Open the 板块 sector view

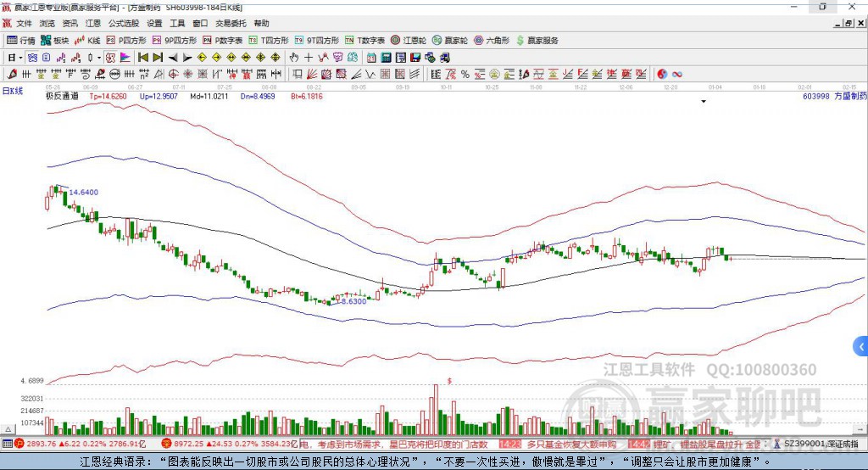coord(55,41)
